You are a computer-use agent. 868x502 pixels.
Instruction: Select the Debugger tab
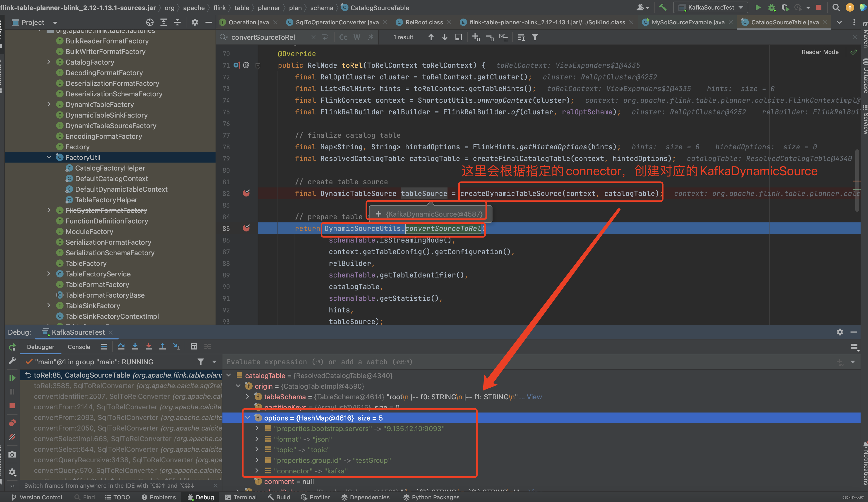click(41, 347)
